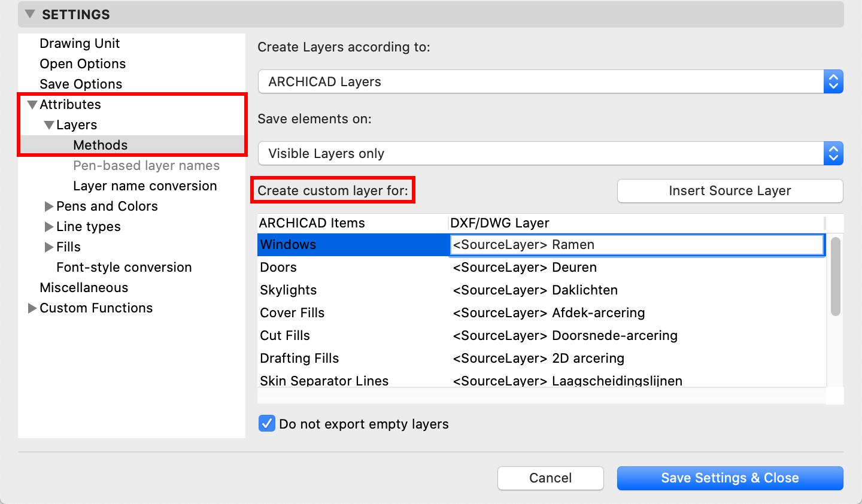Open the ARCHICAD Layers dropdown
This screenshot has height=504, width=862.
pyautogui.click(x=550, y=81)
